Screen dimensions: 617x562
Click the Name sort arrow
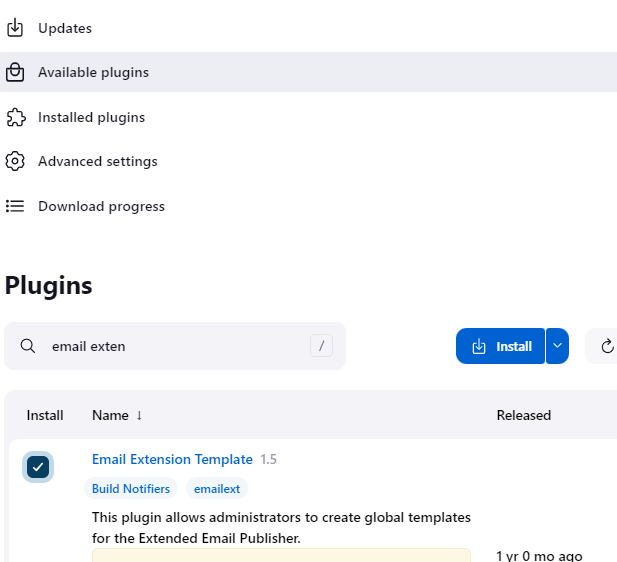[139, 415]
